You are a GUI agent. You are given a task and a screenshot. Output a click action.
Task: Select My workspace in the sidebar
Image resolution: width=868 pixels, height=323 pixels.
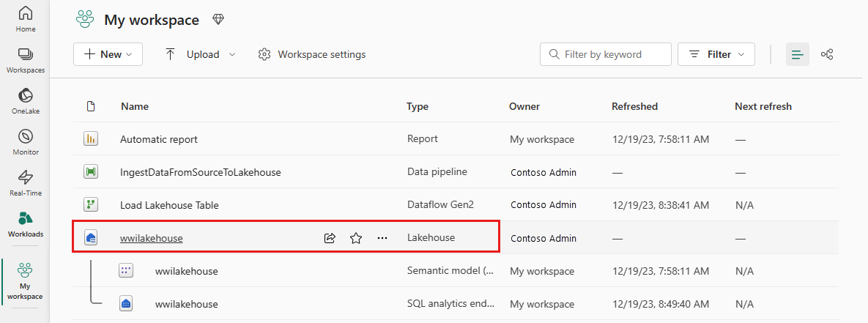pos(26,281)
